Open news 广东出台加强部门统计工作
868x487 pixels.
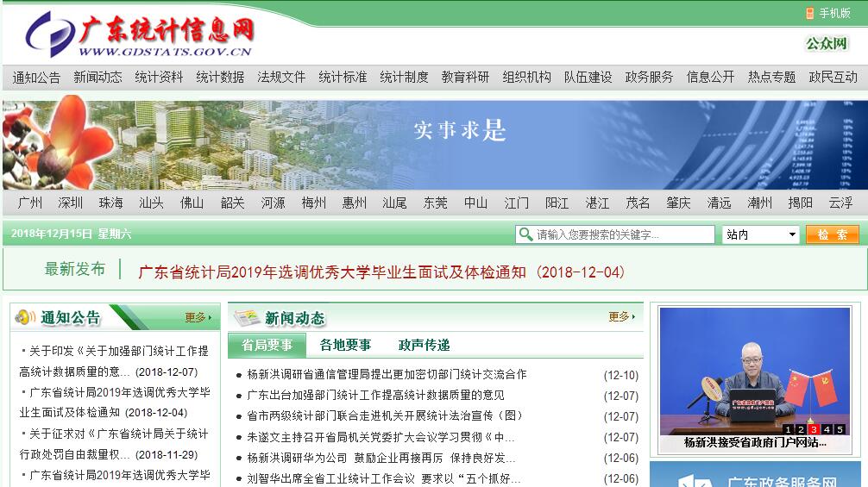tap(375, 396)
